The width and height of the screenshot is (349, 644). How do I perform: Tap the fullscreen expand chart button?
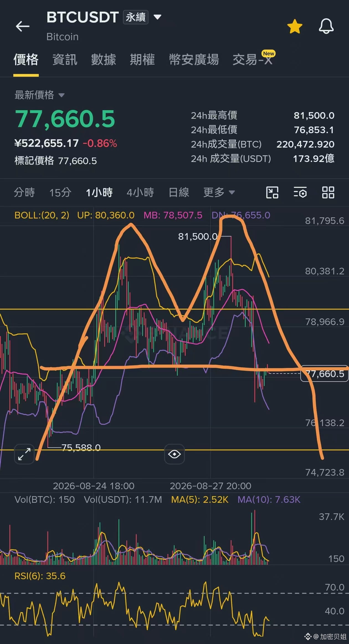[x=24, y=454]
